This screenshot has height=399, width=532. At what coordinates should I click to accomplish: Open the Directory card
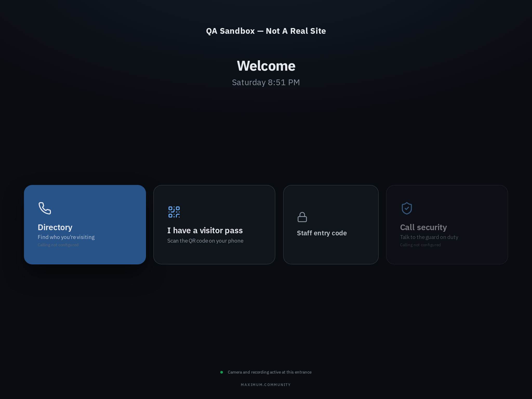[x=85, y=225]
